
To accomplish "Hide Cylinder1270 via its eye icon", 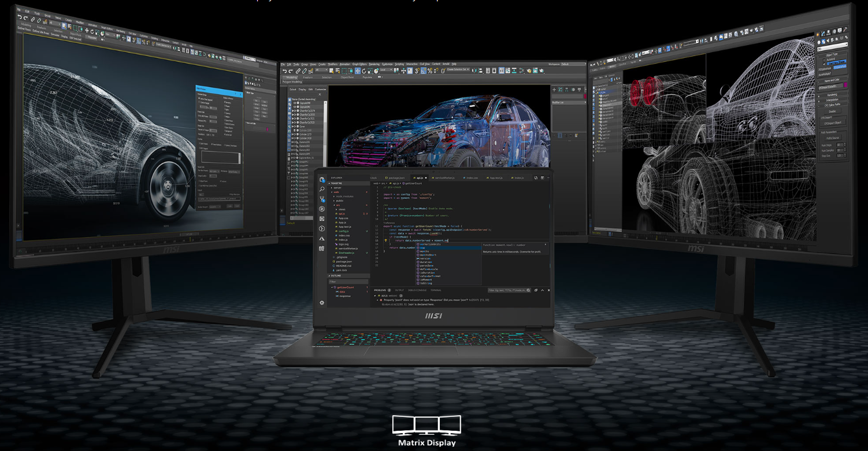I will 294,134.
